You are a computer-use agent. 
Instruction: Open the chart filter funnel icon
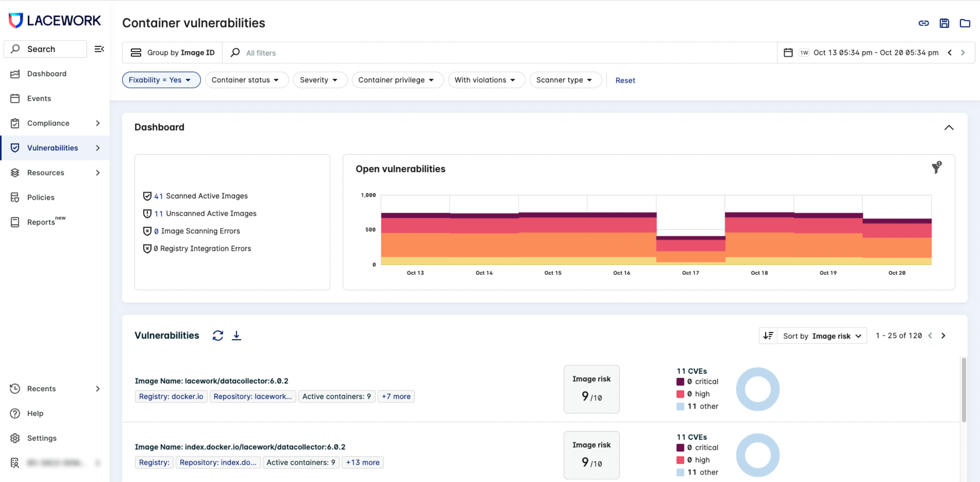936,168
